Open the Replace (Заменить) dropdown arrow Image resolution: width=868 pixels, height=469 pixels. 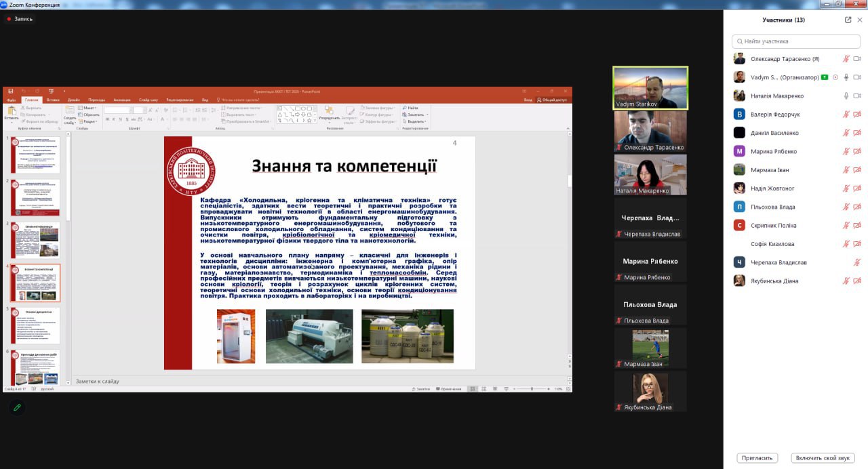point(427,115)
